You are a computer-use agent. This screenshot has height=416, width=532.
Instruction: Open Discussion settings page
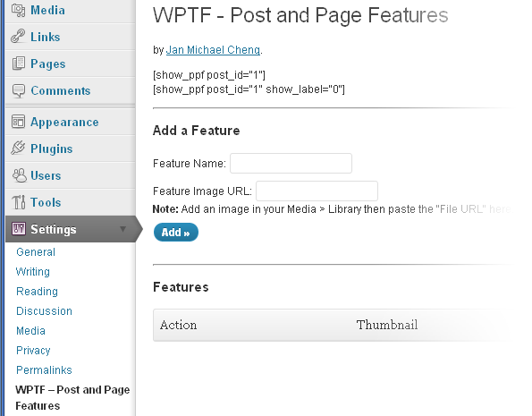44,311
